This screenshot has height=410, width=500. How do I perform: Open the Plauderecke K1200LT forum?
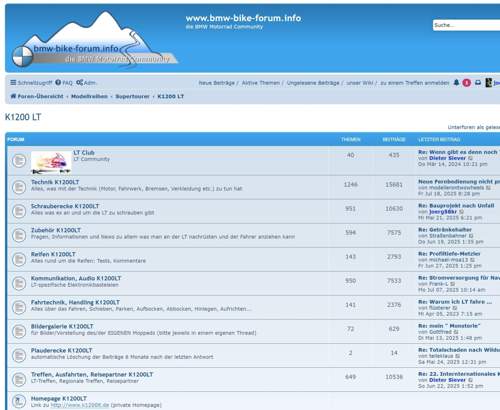61,350
